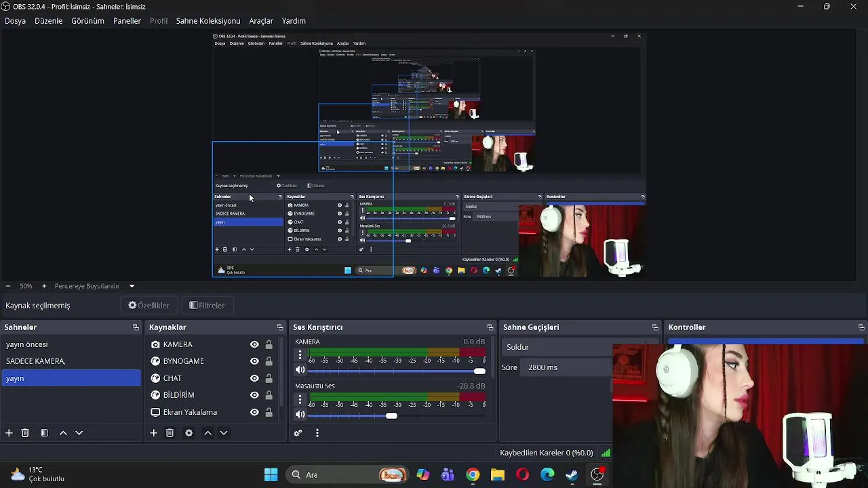Open the Sahne Koleksiyonu menu
Image resolution: width=868 pixels, height=488 pixels.
pos(208,21)
